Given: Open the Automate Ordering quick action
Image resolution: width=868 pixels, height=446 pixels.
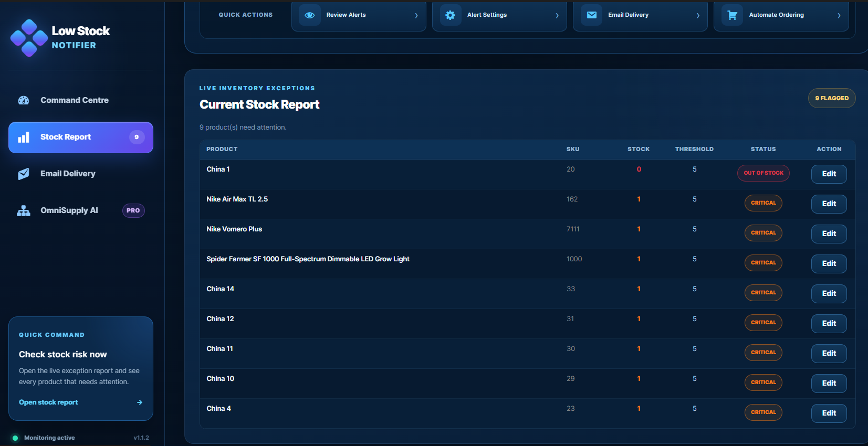Looking at the screenshot, I should (x=781, y=15).
